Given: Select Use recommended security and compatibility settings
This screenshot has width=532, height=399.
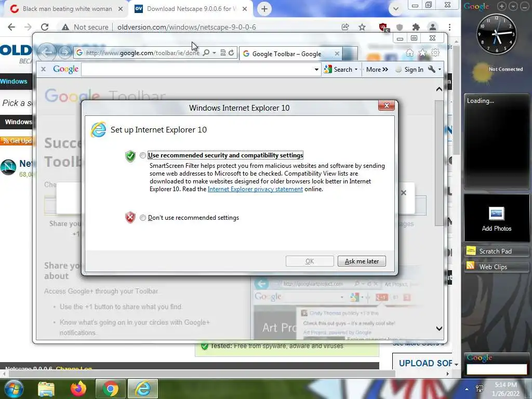Looking at the screenshot, I should coord(142,155).
